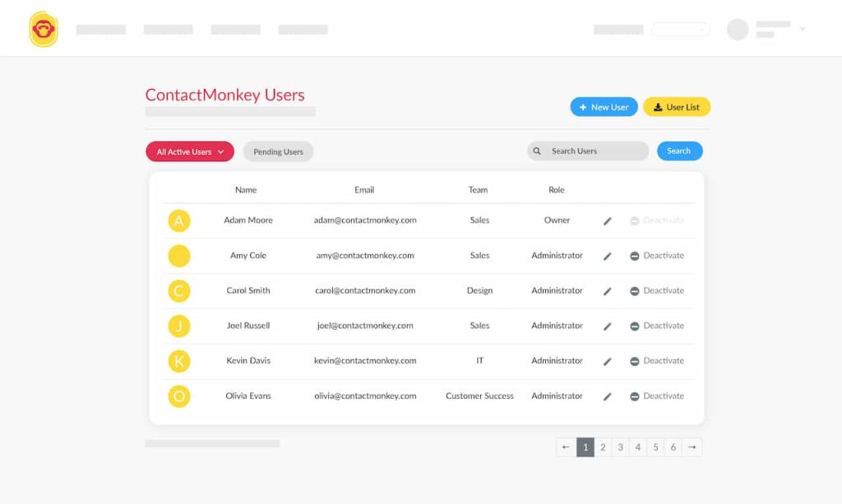Click the Customer Success team cell
This screenshot has height=504, width=842.
point(479,396)
